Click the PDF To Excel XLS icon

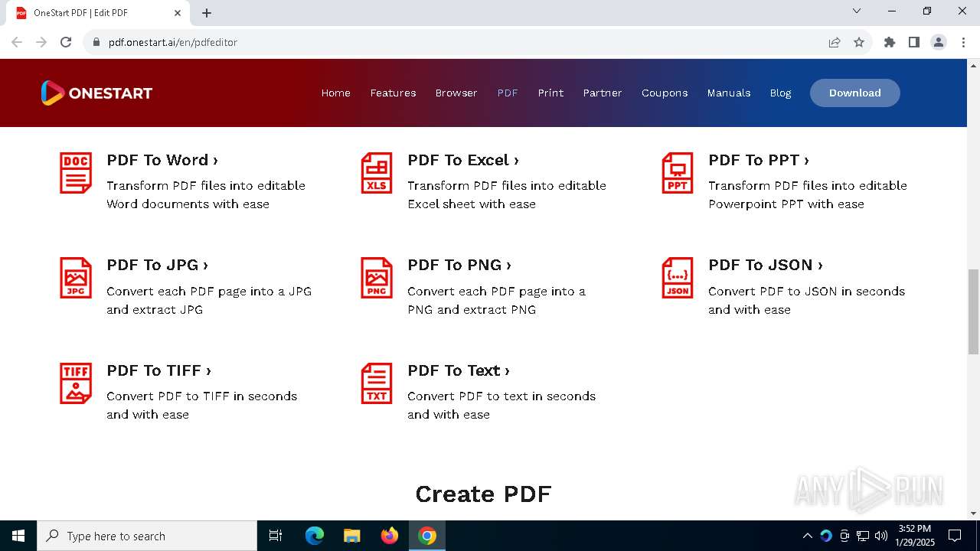coord(377,173)
